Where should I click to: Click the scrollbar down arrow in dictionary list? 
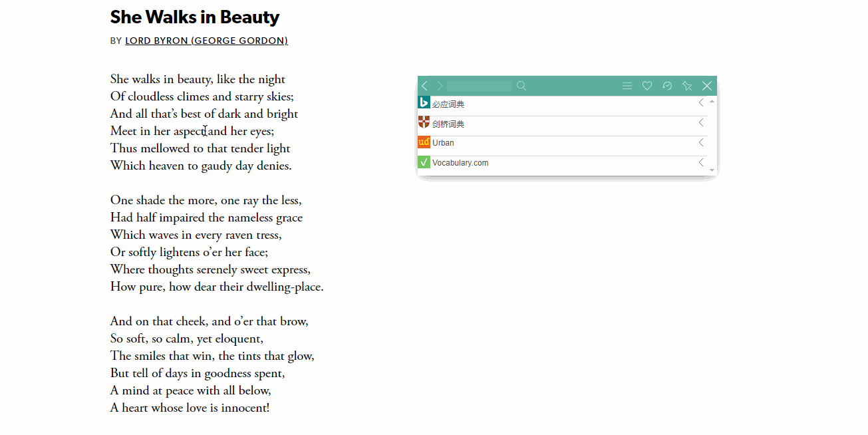pyautogui.click(x=712, y=170)
